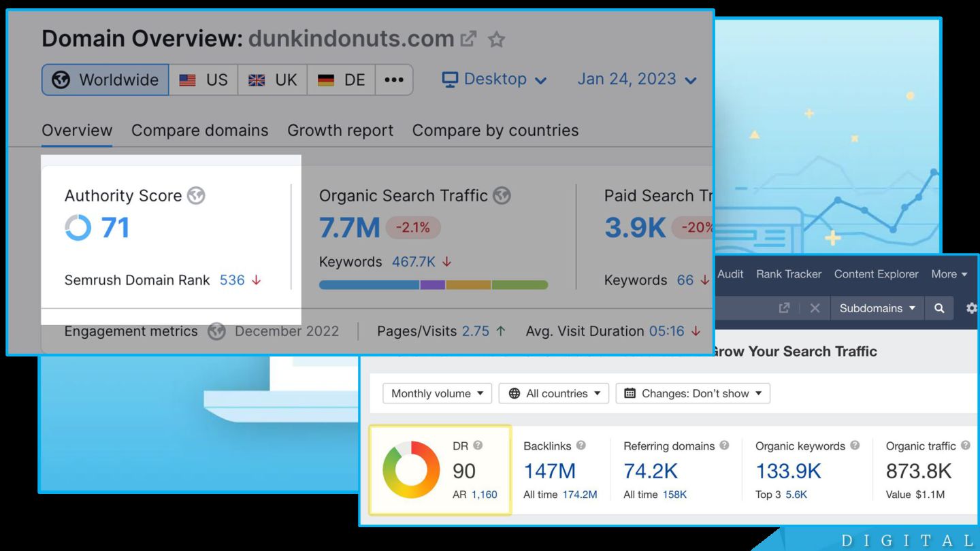980x551 pixels.
Task: Open the Desktop device dropdown
Action: tap(495, 79)
